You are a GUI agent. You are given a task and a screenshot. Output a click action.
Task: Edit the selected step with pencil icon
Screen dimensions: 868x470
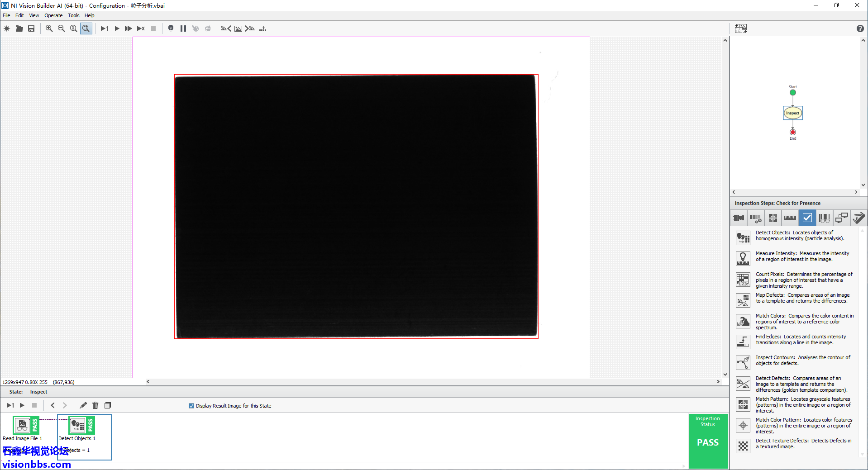83,405
